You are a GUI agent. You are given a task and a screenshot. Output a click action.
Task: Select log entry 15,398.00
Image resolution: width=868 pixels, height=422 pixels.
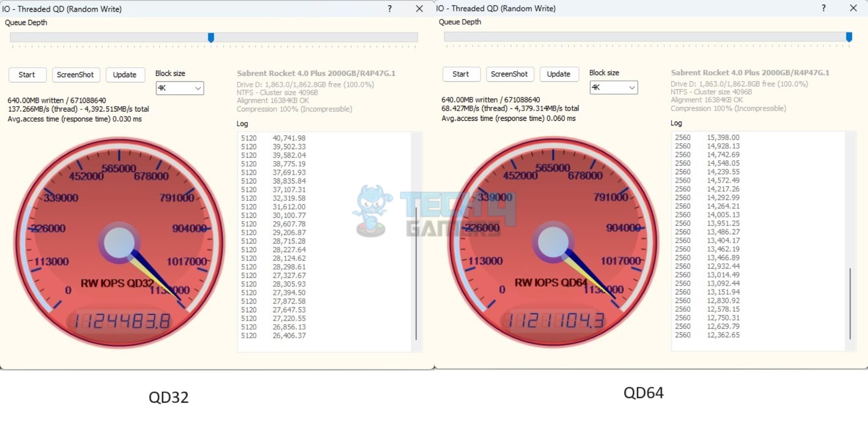tap(723, 138)
